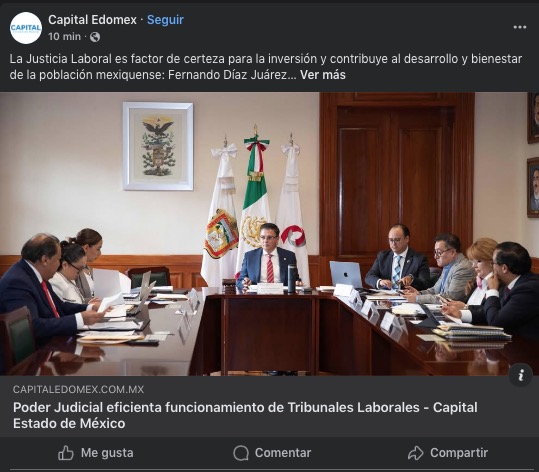Share the post using Compartir label
Image resolution: width=539 pixels, height=472 pixels.
click(x=459, y=453)
